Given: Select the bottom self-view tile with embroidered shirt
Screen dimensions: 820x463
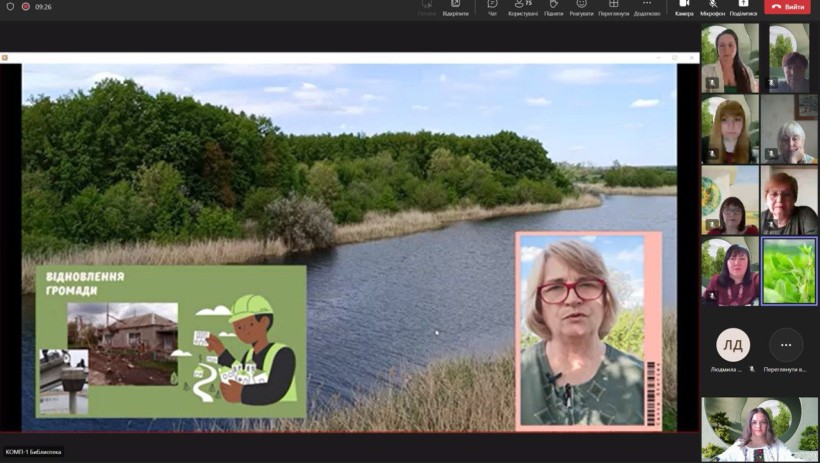Looking at the screenshot, I should [x=759, y=429].
